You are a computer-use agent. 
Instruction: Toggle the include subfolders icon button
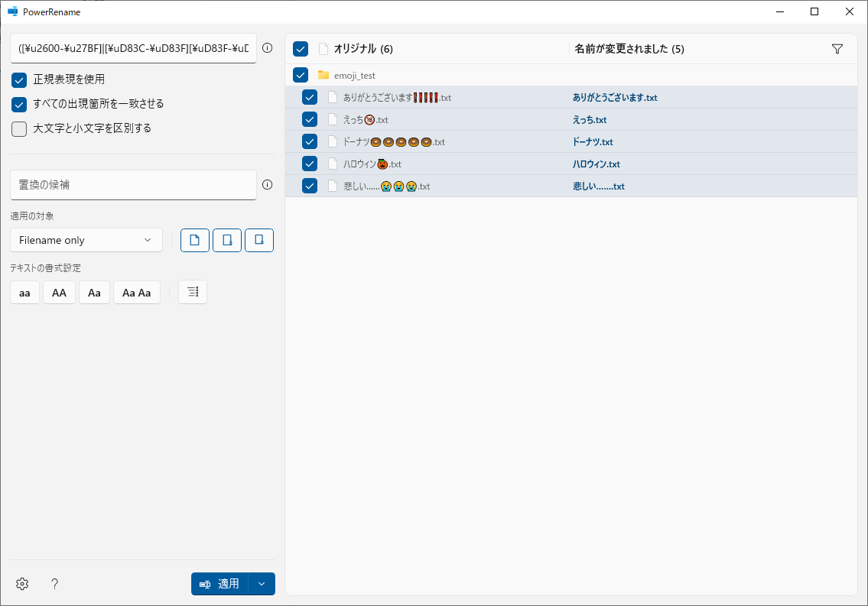(x=259, y=240)
